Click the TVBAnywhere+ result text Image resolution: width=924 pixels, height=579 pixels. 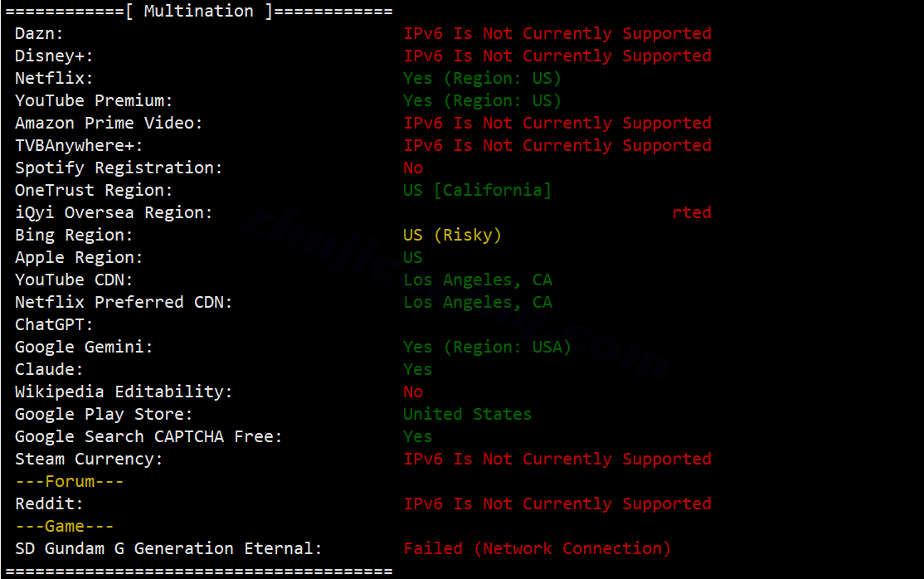557,146
